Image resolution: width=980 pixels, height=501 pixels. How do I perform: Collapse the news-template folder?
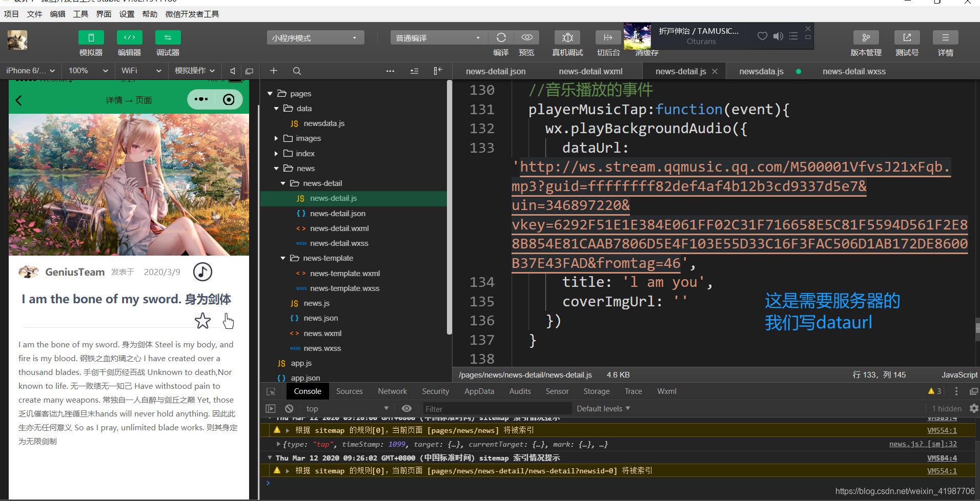click(x=283, y=258)
